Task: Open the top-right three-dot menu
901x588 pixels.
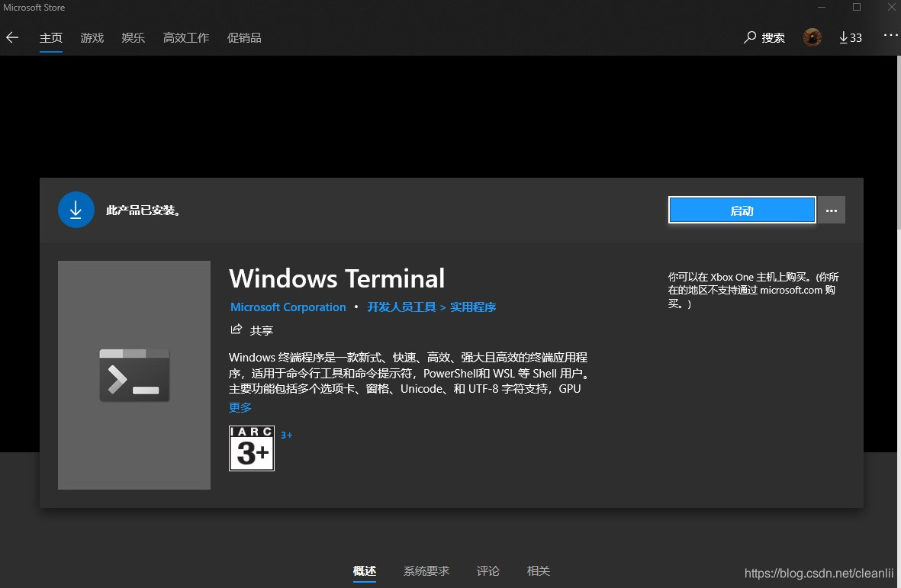Action: point(890,35)
